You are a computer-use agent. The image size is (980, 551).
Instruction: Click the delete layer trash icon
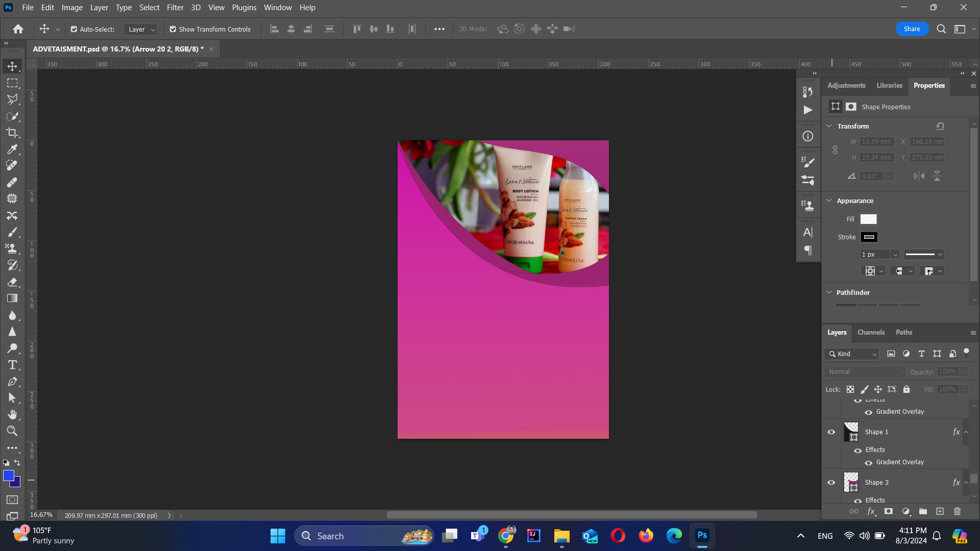pos(957,511)
